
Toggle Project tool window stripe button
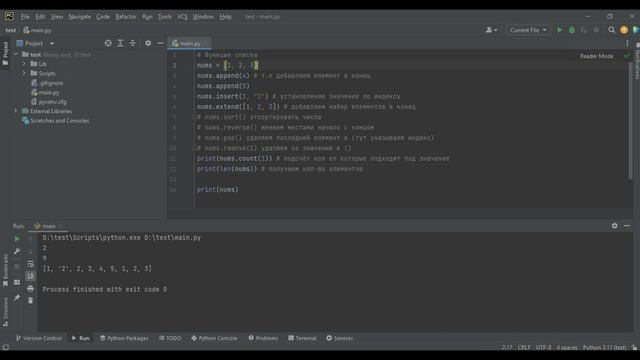pos(5,53)
